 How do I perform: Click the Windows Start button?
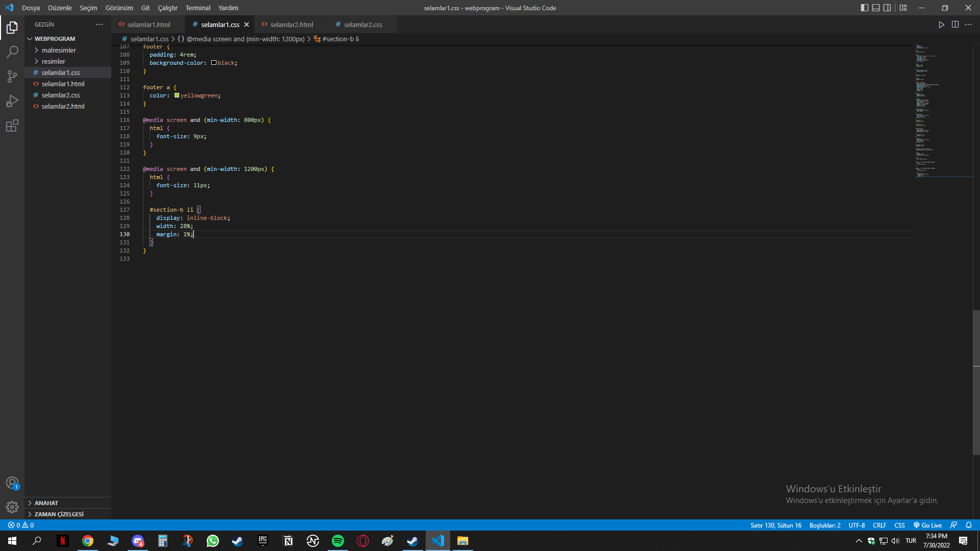coord(12,541)
